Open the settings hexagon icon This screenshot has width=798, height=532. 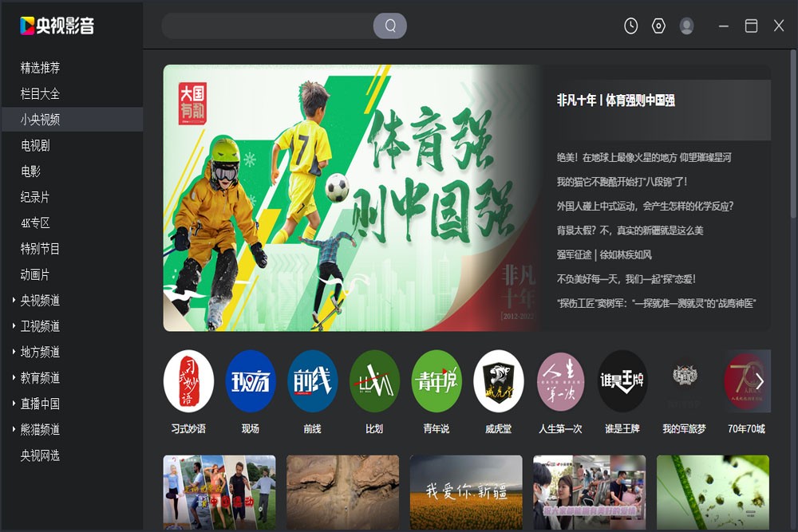click(658, 26)
